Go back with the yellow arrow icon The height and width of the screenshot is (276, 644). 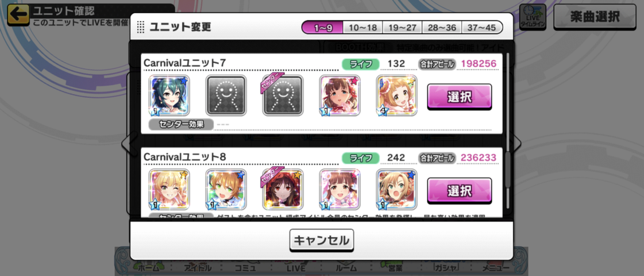pyautogui.click(x=18, y=15)
